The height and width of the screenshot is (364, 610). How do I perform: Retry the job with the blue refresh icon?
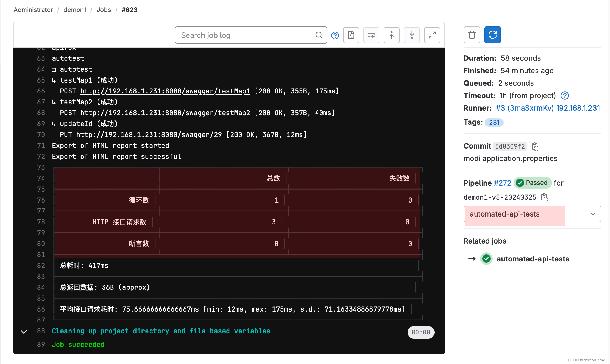[x=492, y=35]
